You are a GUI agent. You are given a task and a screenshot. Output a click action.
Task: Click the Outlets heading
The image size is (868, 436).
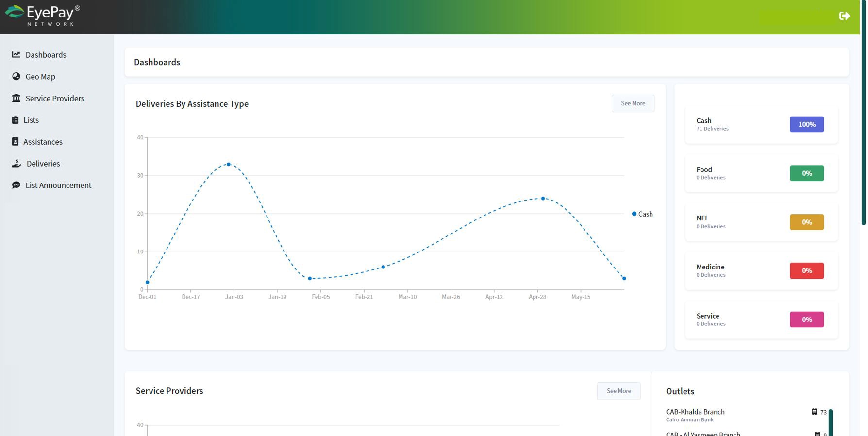click(680, 391)
